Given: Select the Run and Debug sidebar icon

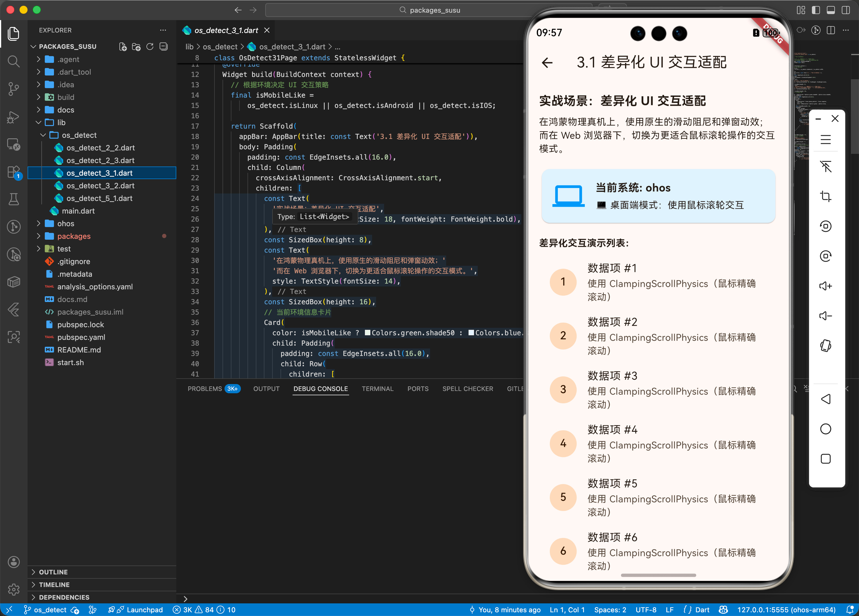Looking at the screenshot, I should (13, 117).
